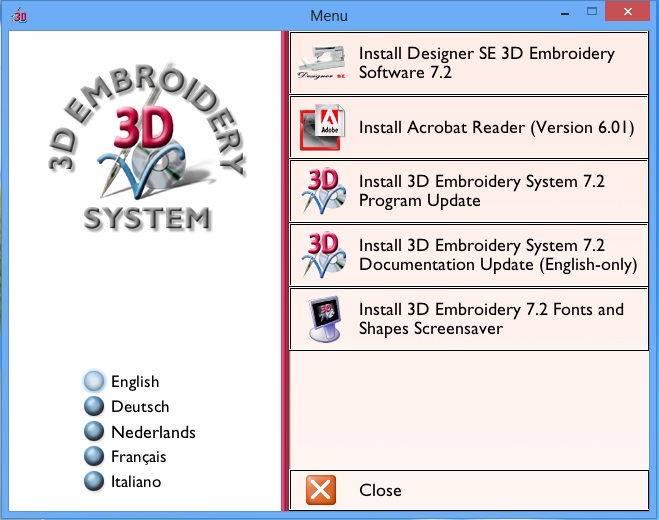
Task: Select the Nederlands language radio button
Action: pos(94,431)
